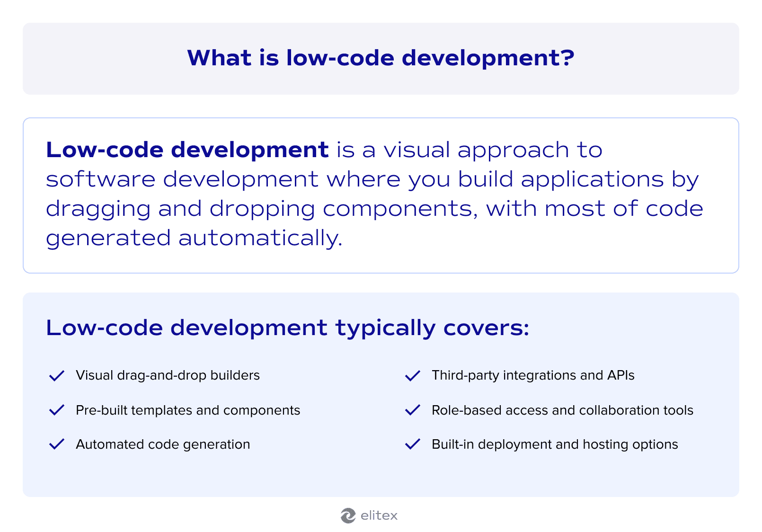This screenshot has height=532, width=762.
Task: Click the checkmark beside Role-based access and collaboration tools
Action: click(x=413, y=410)
